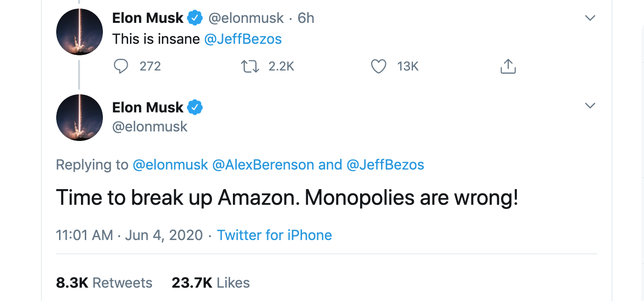Click the 272 replies count
Viewport: 644px width, 301px height.
150,66
